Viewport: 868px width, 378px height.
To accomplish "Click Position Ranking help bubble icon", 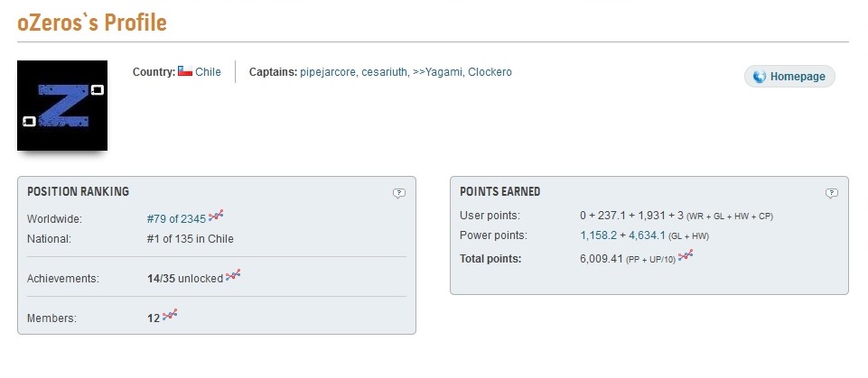I will click(x=399, y=192).
